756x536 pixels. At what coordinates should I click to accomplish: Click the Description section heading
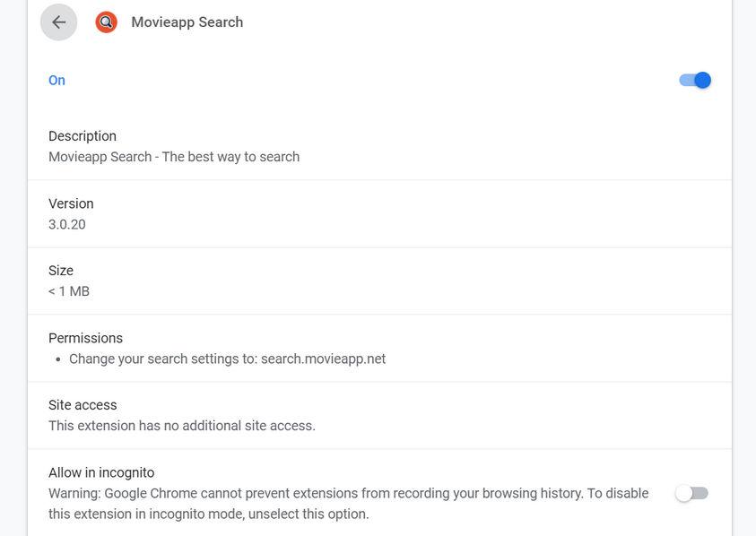[83, 135]
